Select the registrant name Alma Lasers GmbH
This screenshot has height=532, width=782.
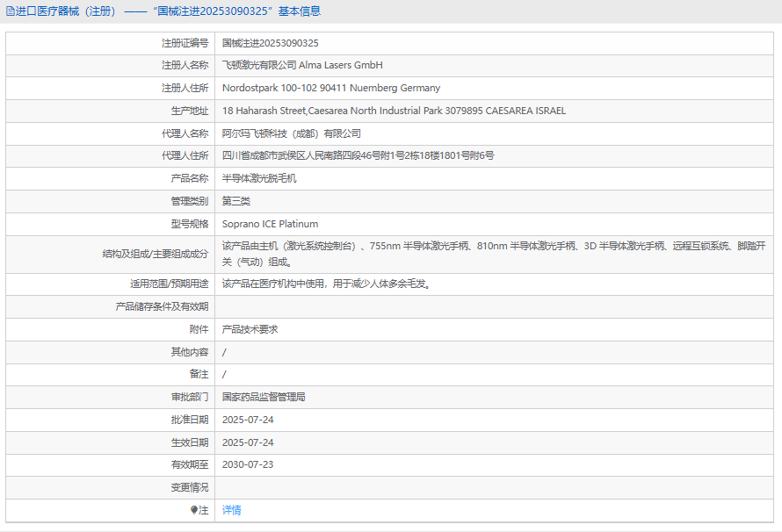click(302, 65)
